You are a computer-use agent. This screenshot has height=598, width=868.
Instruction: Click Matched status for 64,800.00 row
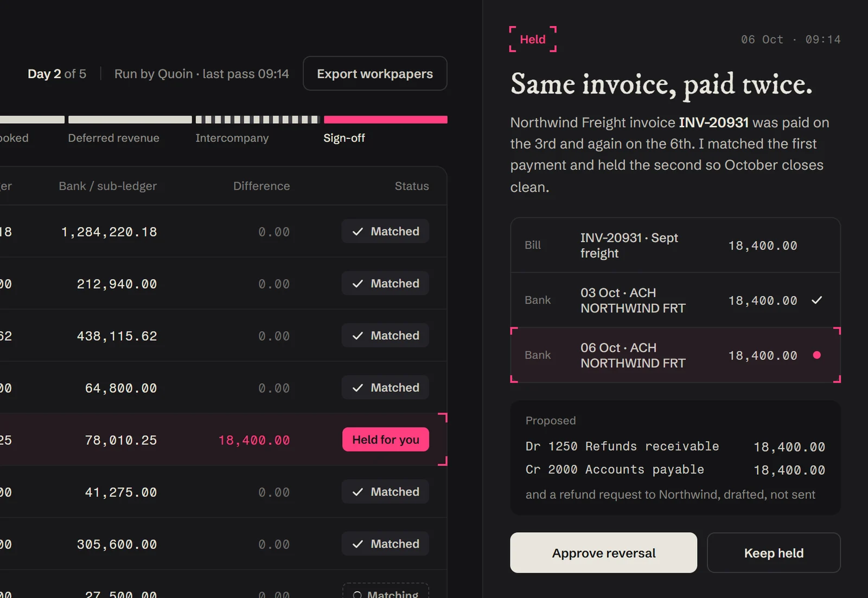point(385,387)
